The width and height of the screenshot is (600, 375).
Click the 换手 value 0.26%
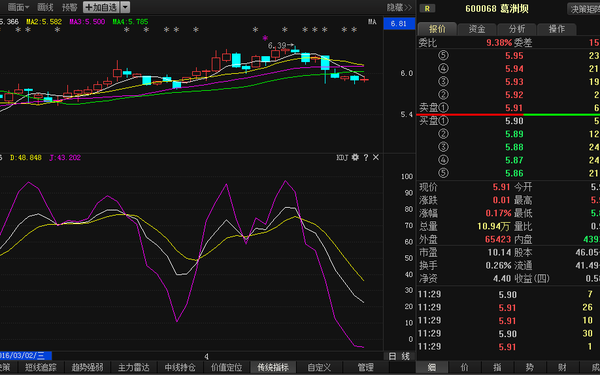pyautogui.click(x=498, y=266)
